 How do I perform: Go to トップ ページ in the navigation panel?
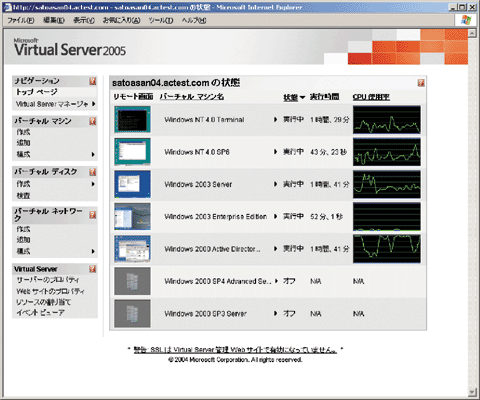[x=37, y=92]
